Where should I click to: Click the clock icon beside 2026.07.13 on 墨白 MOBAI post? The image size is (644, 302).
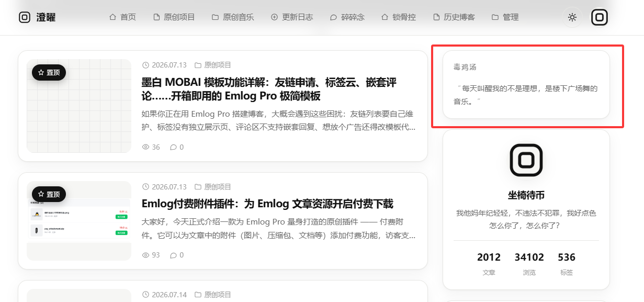tap(146, 65)
